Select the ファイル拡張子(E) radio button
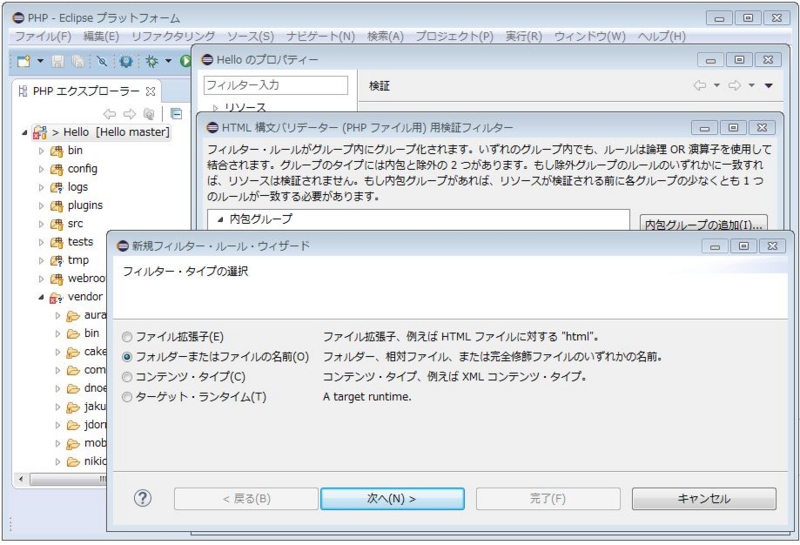 point(127,337)
